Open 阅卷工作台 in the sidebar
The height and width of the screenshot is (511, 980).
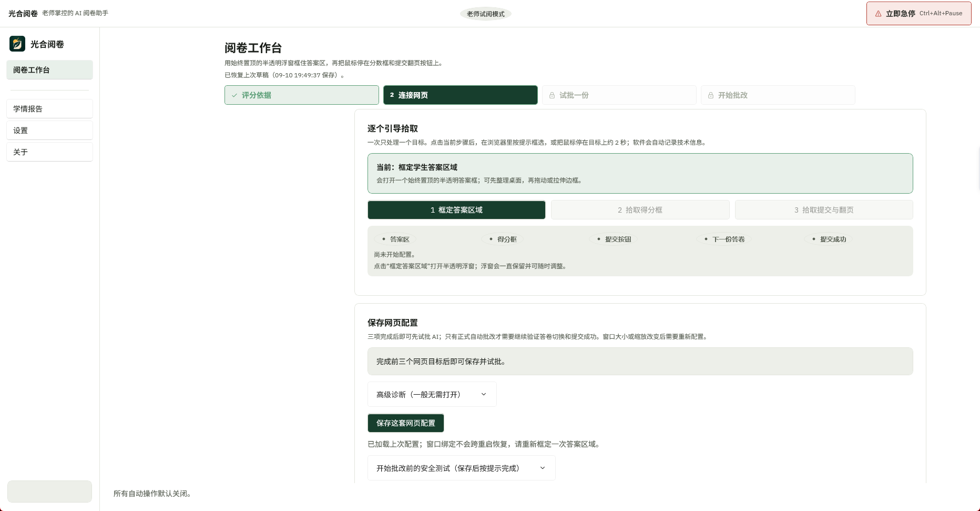tap(49, 70)
